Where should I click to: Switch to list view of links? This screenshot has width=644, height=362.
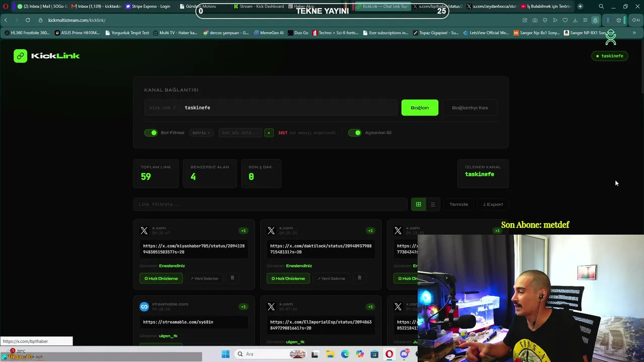[x=433, y=204]
